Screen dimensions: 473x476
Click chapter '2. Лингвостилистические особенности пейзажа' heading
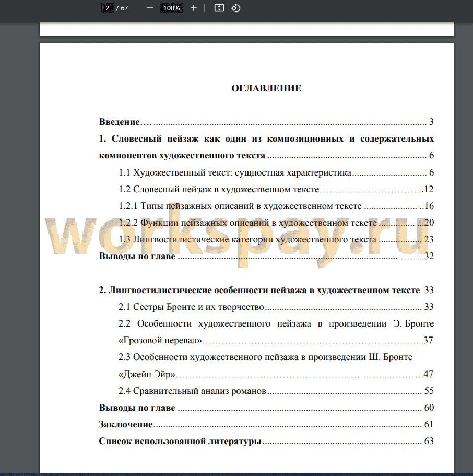click(266, 290)
